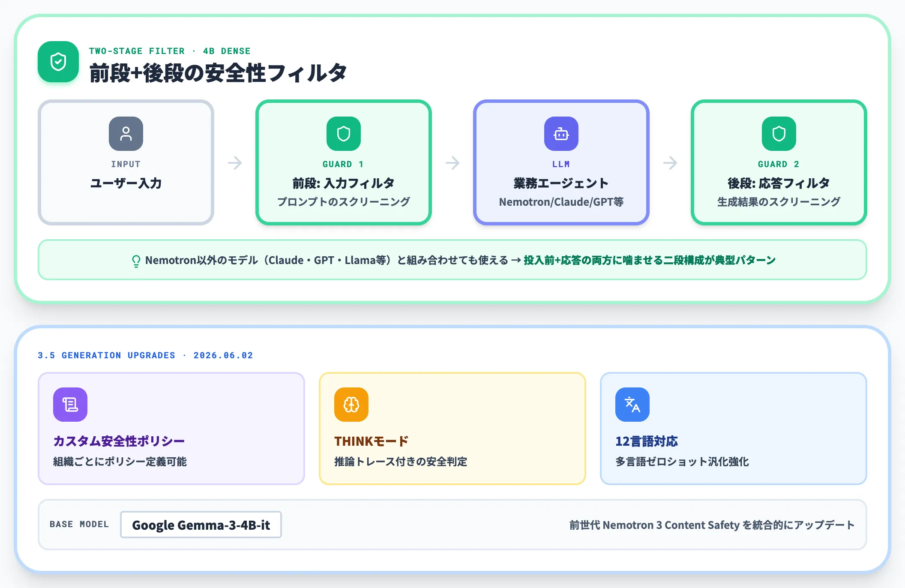This screenshot has width=905, height=588.
Task: Click the purple scroll policy icon
Action: [x=70, y=405]
